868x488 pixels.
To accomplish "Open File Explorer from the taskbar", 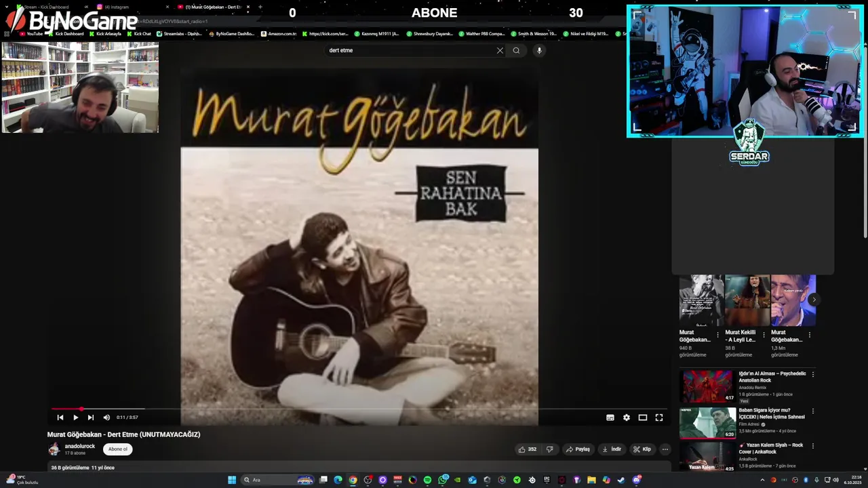I will point(591,480).
